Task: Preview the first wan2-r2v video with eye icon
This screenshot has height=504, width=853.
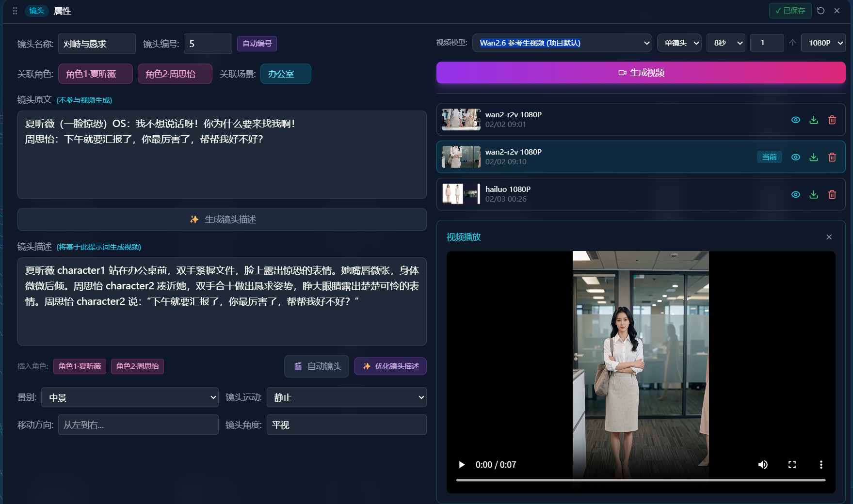Action: tap(796, 120)
